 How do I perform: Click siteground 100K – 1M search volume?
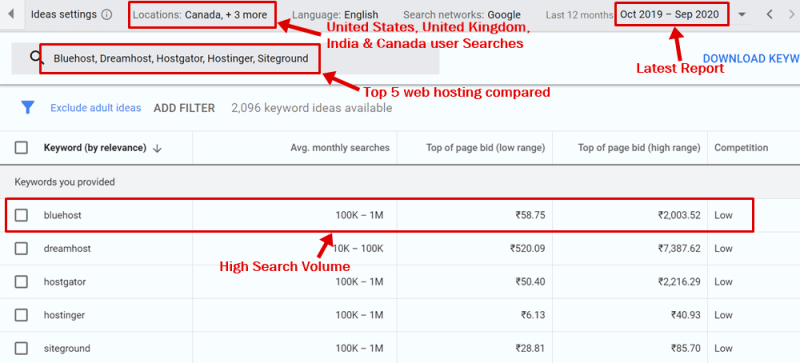pyautogui.click(x=359, y=349)
